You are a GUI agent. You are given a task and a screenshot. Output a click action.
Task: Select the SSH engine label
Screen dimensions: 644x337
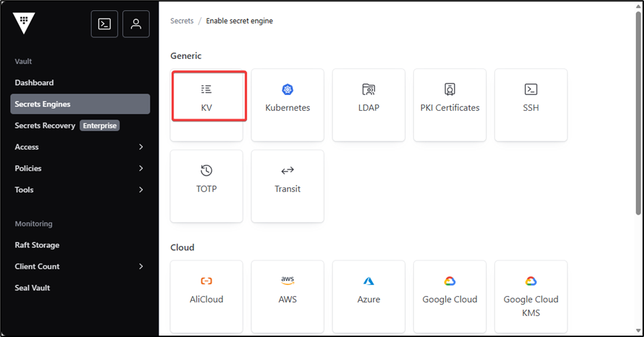[x=531, y=108]
